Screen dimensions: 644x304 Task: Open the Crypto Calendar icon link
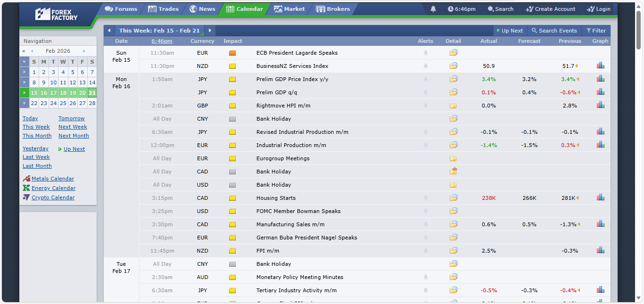(x=26, y=197)
